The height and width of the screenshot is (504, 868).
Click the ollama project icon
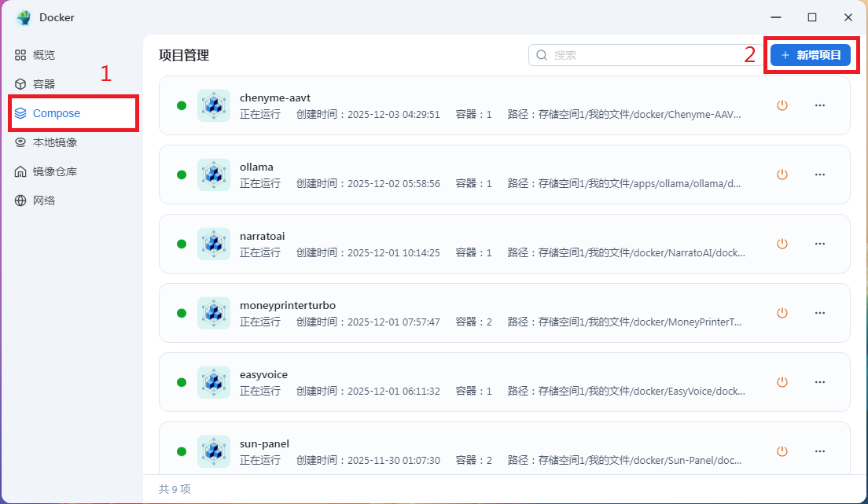(x=213, y=175)
